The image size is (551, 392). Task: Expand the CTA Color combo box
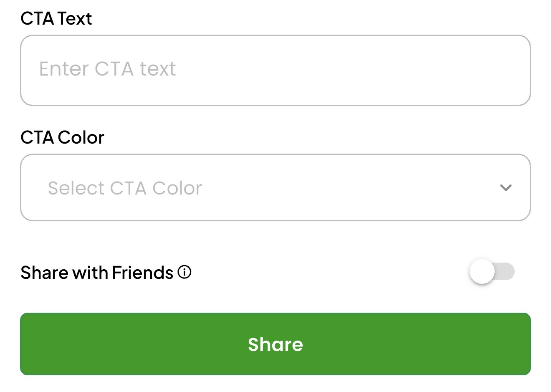pos(275,187)
